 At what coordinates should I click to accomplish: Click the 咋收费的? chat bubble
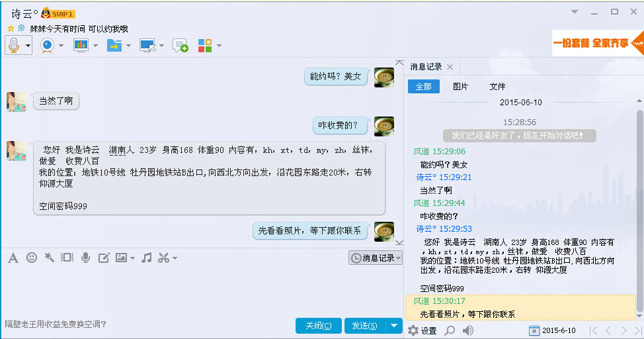pos(340,125)
